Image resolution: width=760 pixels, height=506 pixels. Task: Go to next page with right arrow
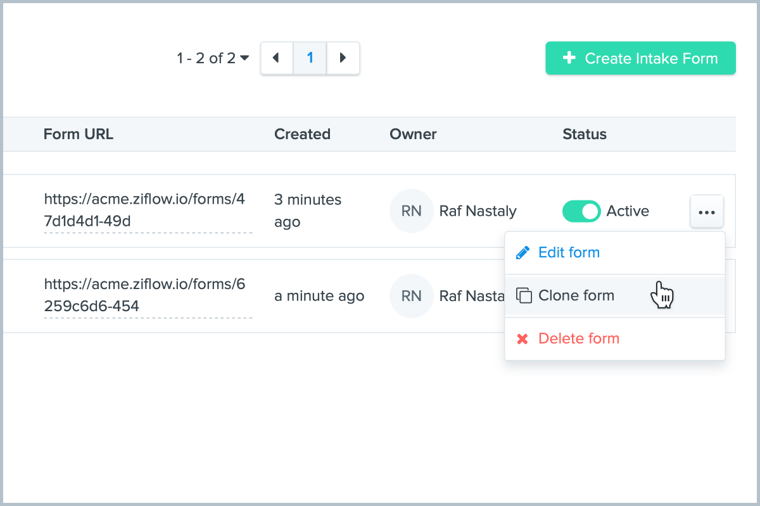click(343, 58)
